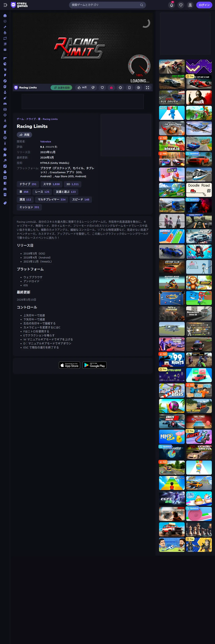Open 99 Nights game thumbnail

click(x=172, y=359)
